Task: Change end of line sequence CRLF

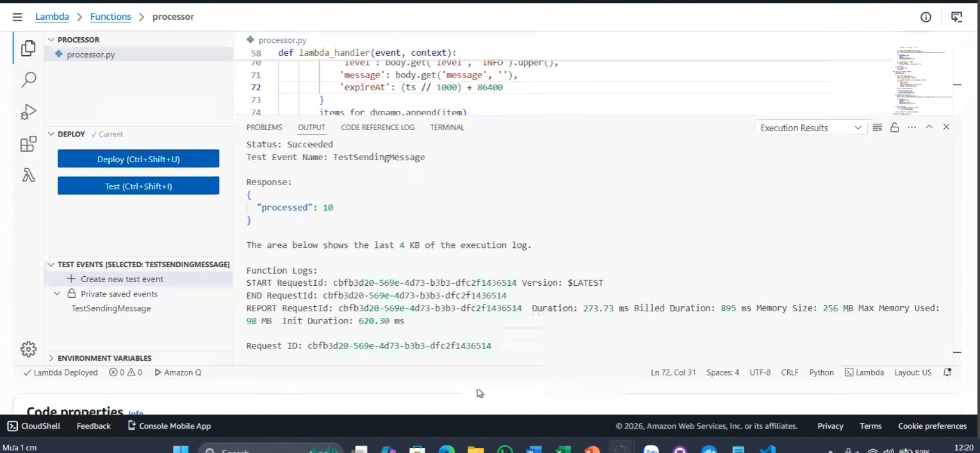Action: (x=790, y=372)
